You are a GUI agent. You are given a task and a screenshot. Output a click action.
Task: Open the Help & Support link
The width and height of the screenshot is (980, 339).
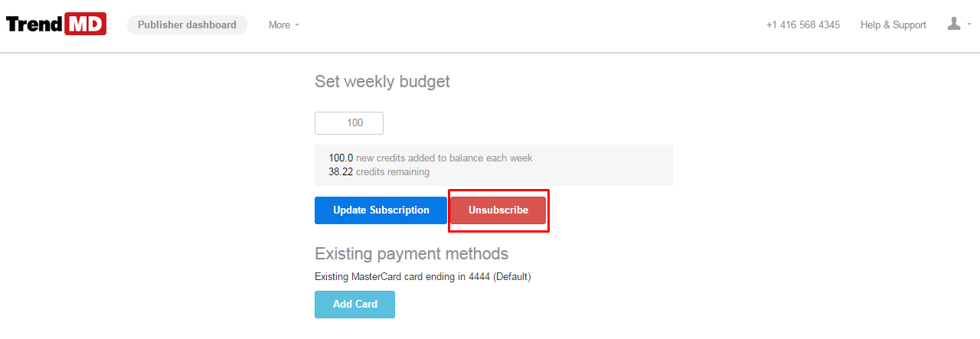(x=893, y=25)
